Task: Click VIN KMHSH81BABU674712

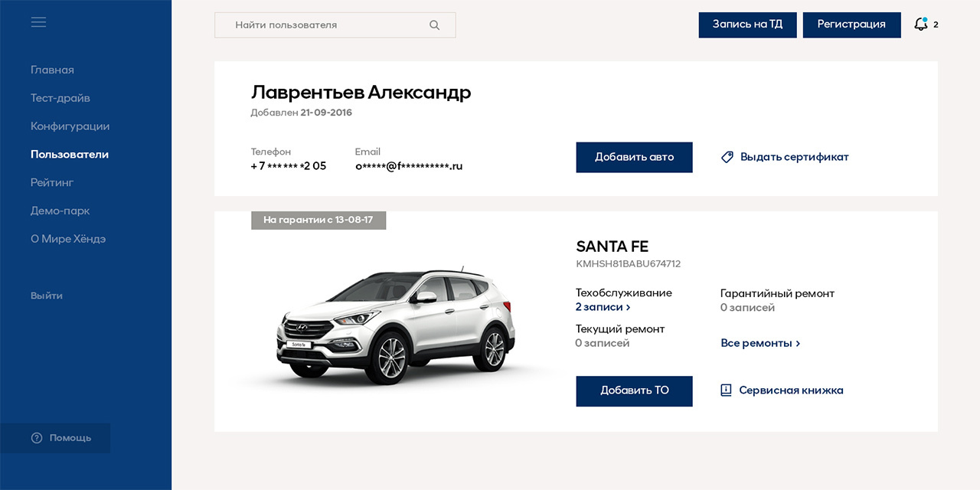Action: (x=629, y=264)
